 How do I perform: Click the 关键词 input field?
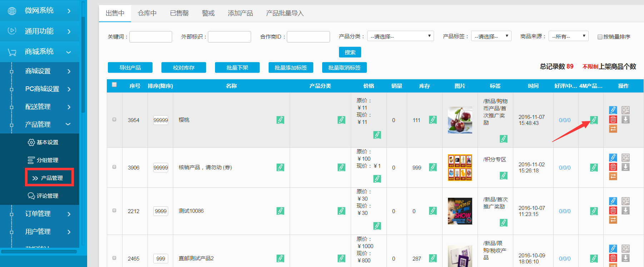click(151, 37)
